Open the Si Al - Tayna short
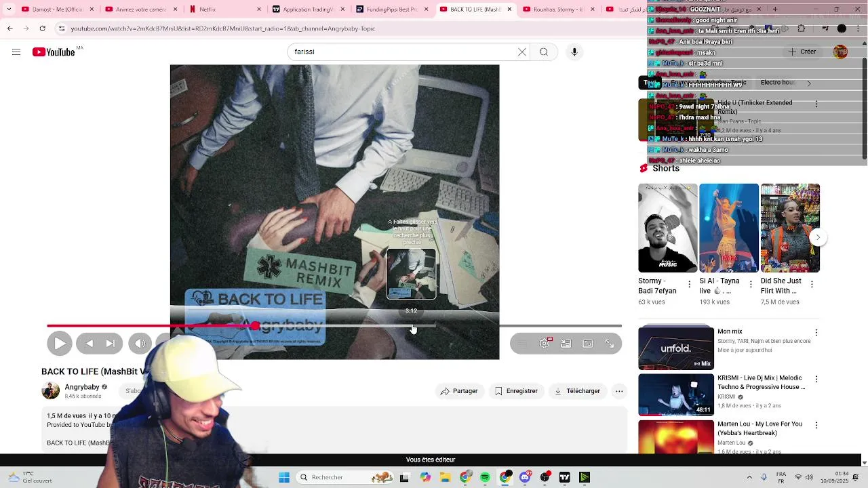The width and height of the screenshot is (868, 488). click(x=729, y=228)
